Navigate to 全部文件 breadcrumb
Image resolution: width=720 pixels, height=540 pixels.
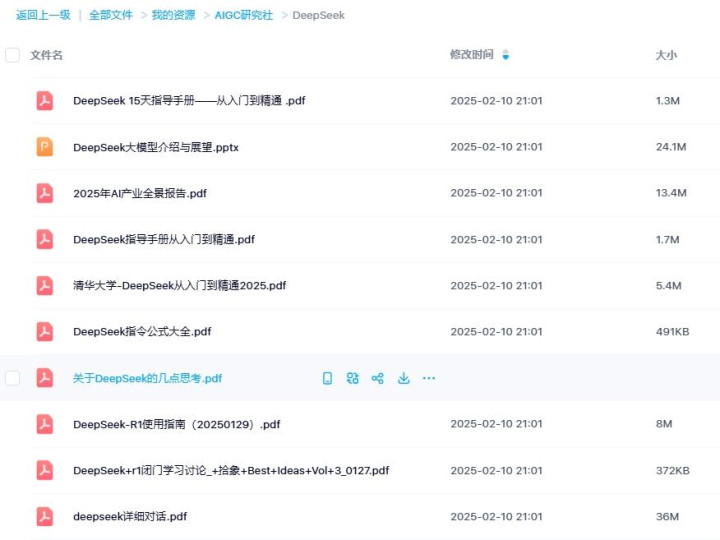click(x=111, y=15)
